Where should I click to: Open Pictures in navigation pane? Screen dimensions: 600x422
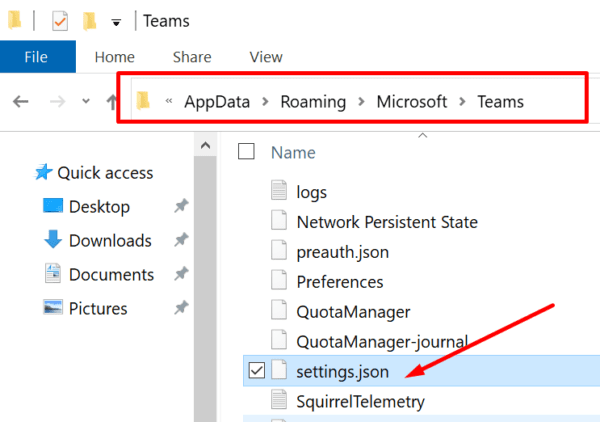98,308
